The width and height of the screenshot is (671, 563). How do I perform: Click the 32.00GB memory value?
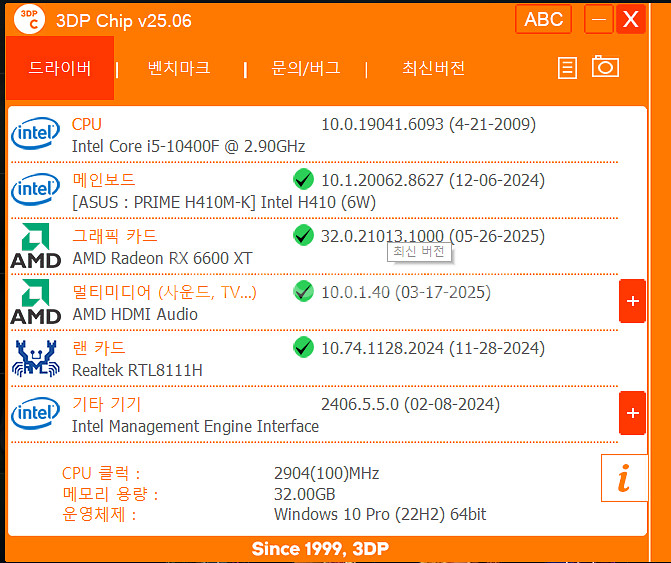click(304, 494)
